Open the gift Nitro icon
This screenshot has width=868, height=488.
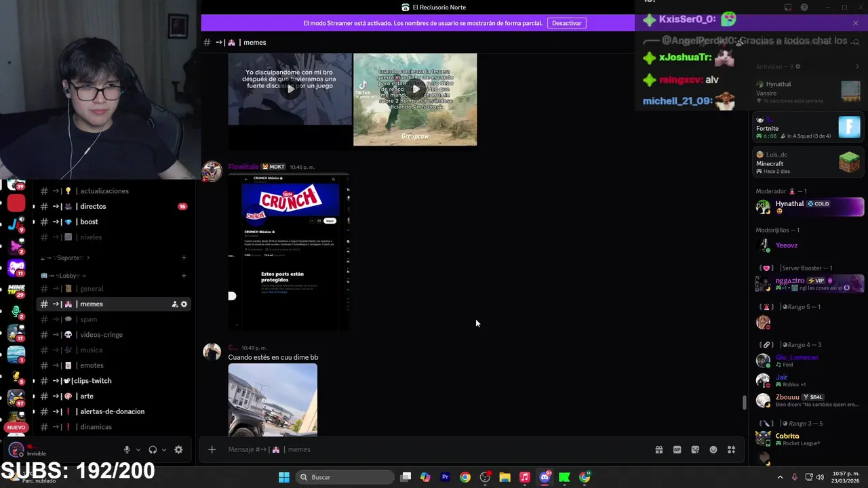658,449
